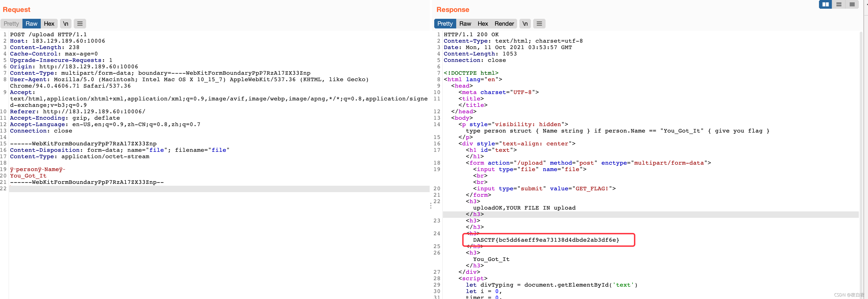Select the Raw tab in Response panel

pyautogui.click(x=465, y=24)
